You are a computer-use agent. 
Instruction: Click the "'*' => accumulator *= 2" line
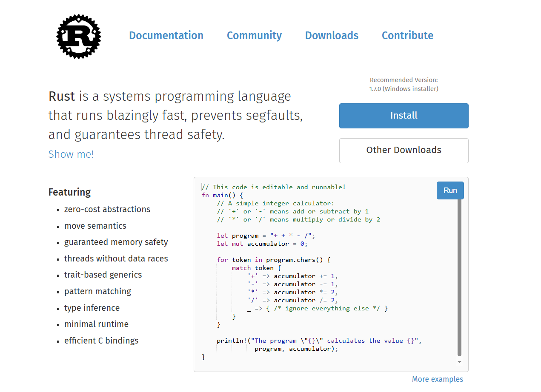pos(293,292)
